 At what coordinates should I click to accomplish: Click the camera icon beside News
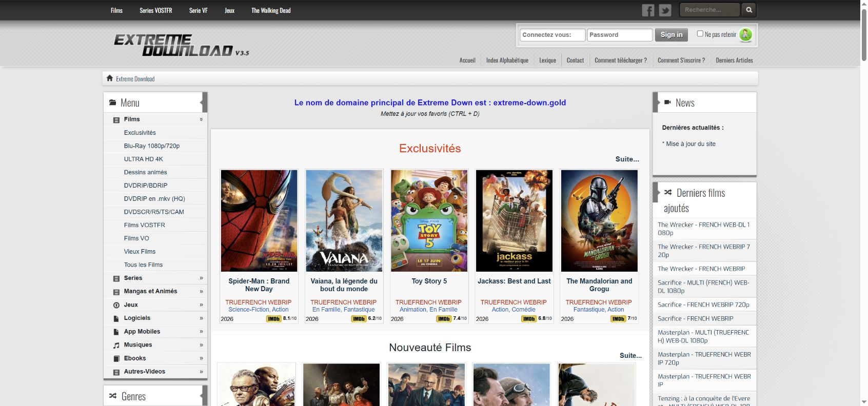(667, 102)
